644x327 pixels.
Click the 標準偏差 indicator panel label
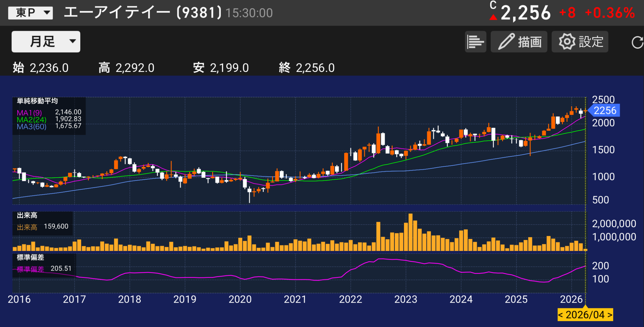[x=30, y=258]
